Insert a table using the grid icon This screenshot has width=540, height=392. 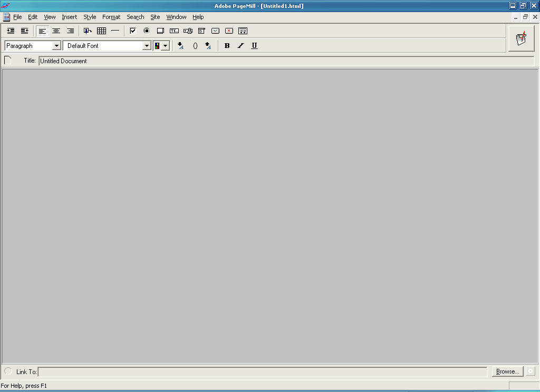(101, 31)
